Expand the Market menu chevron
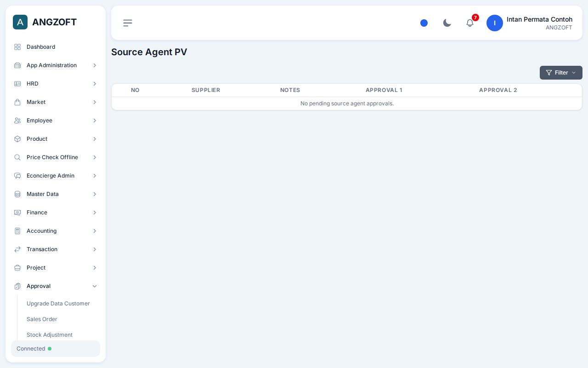The image size is (588, 368). [x=95, y=102]
